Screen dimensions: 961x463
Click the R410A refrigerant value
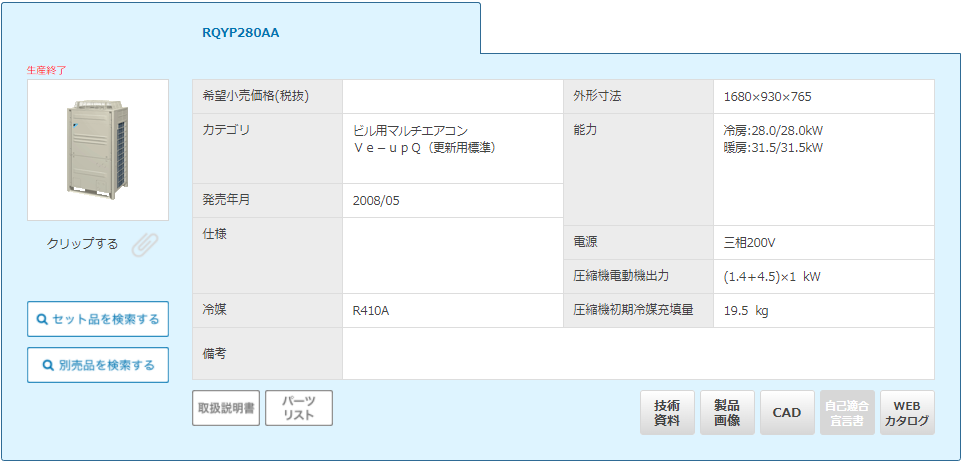tap(371, 311)
